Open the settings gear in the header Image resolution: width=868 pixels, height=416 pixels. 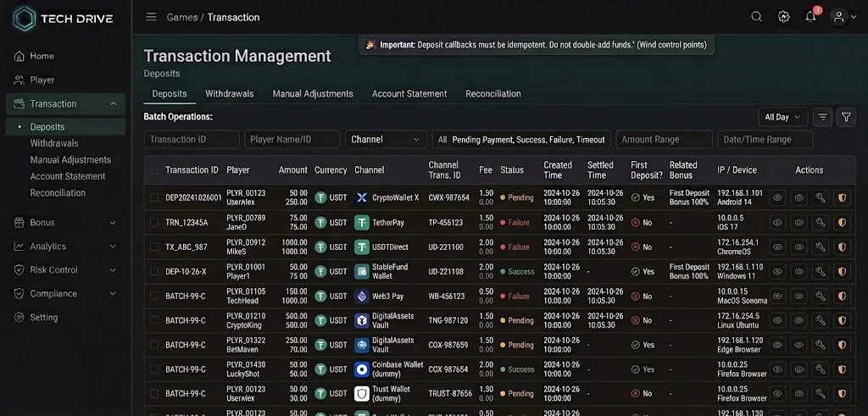tap(783, 17)
